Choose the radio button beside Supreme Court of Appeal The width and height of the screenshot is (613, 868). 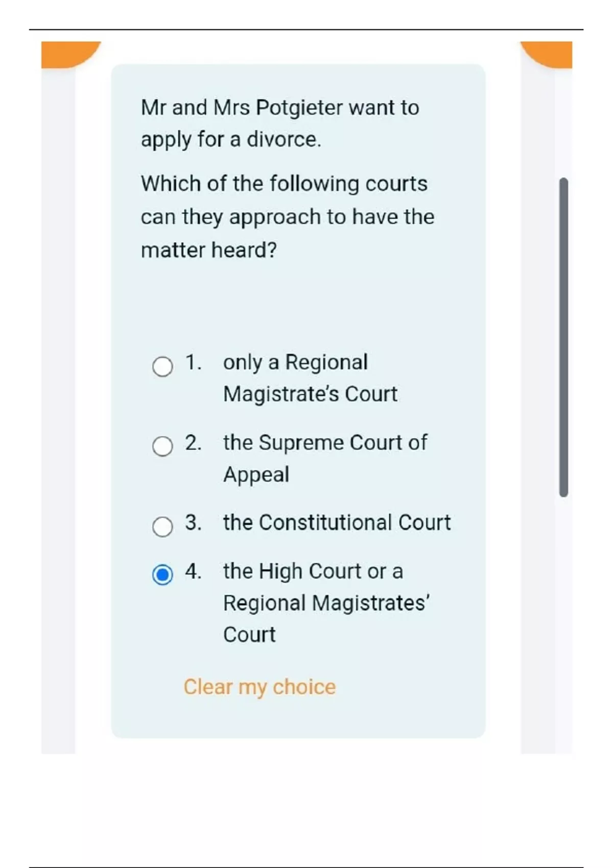click(162, 446)
